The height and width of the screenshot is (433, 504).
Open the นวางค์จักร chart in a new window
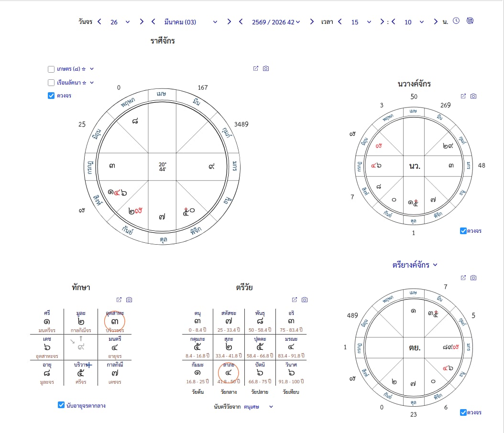pos(463,96)
